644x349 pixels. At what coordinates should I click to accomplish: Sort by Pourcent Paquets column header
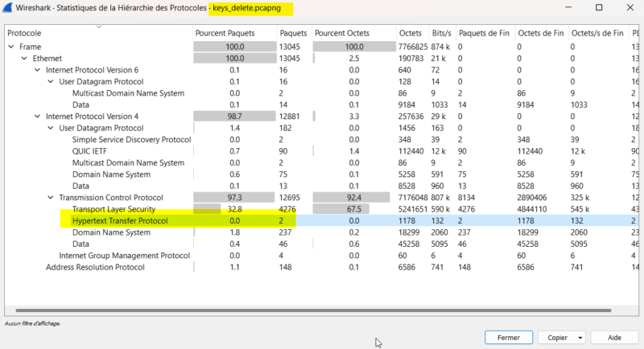(x=234, y=33)
